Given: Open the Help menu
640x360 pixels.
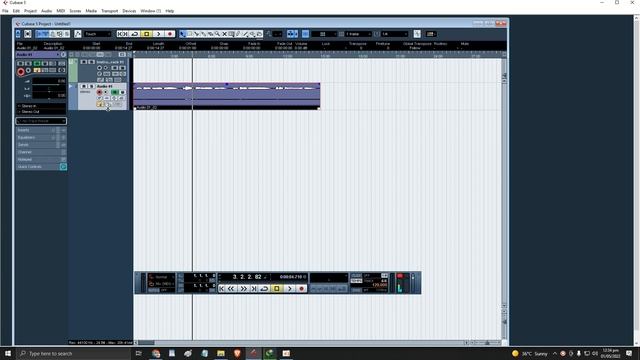Looking at the screenshot, I should click(170, 11).
